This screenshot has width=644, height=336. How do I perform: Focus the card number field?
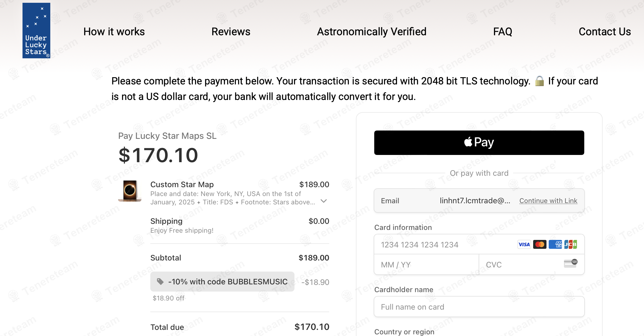click(445, 245)
